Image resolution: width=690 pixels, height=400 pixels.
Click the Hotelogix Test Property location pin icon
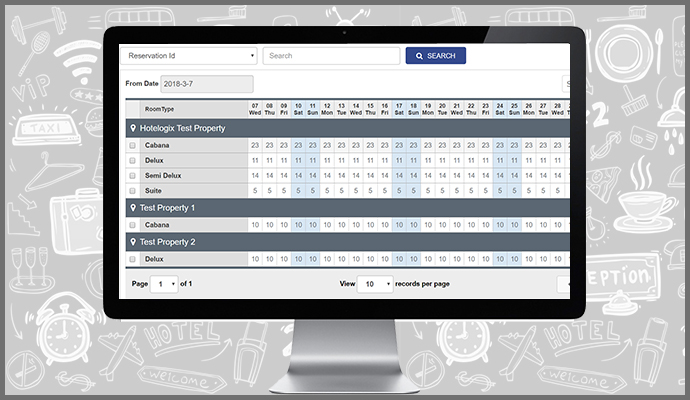click(133, 128)
